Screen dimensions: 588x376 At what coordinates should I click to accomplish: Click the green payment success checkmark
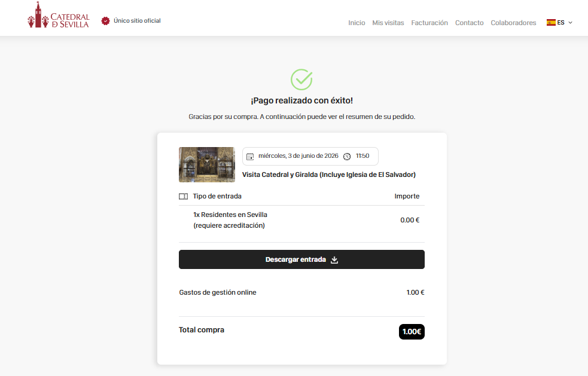tap(301, 80)
